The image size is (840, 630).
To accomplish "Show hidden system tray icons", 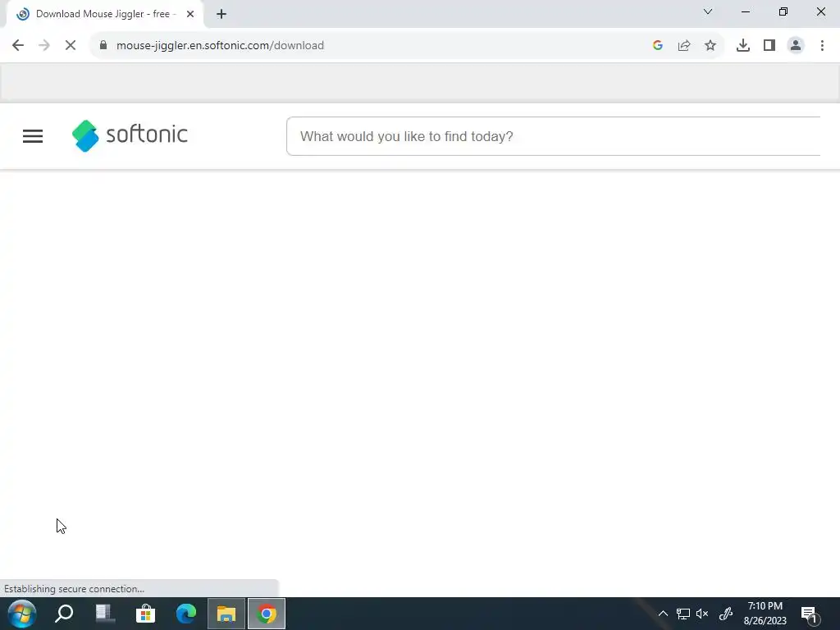I will click(x=663, y=614).
